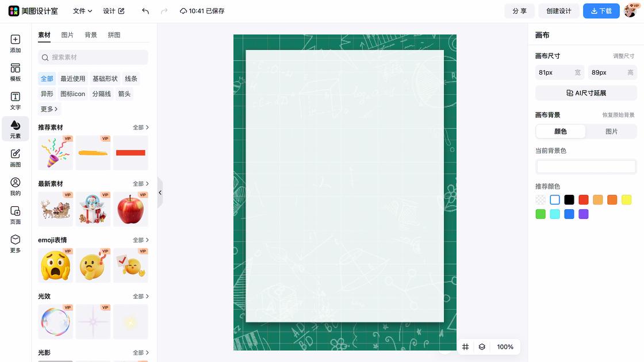Viewport: 644px width, 362px height.
Task: Select the iridescent bubble light effect
Action: tap(55, 321)
